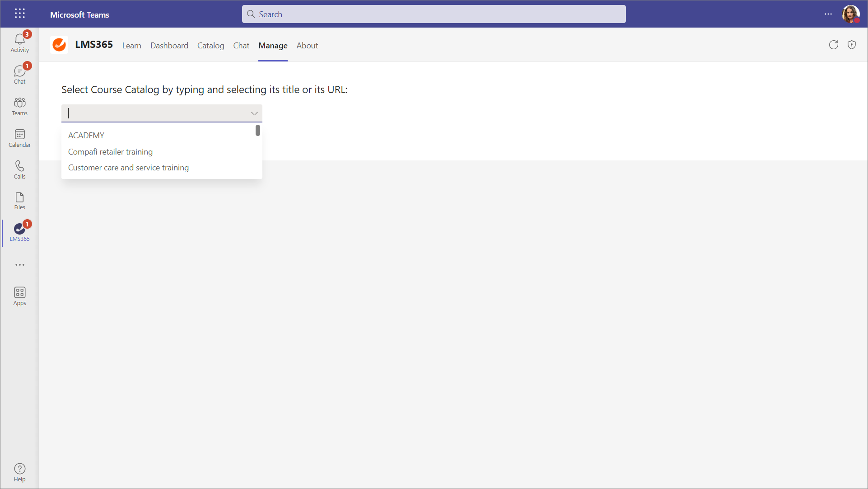
Task: Go to Teams in sidebar
Action: click(19, 106)
